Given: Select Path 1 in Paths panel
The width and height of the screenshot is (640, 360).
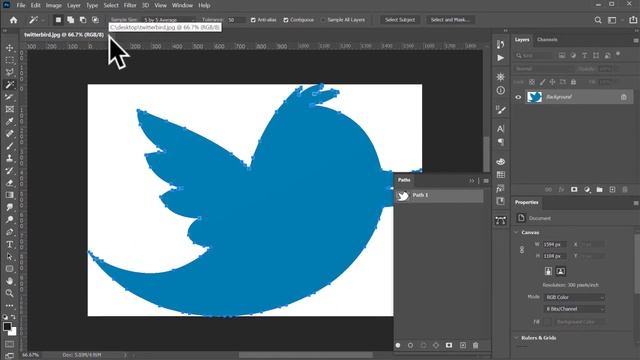Looking at the screenshot, I should (x=439, y=196).
